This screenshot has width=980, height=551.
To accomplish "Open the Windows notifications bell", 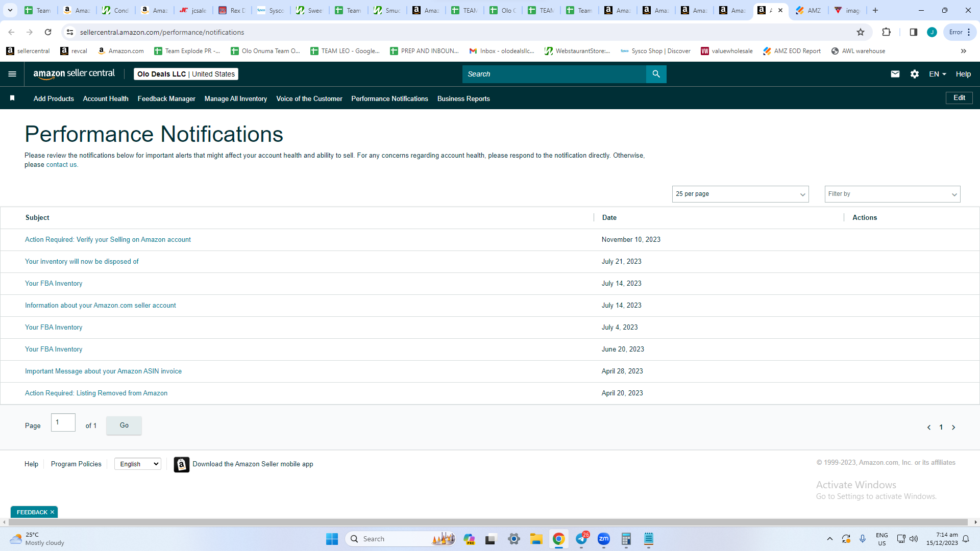I will click(966, 539).
